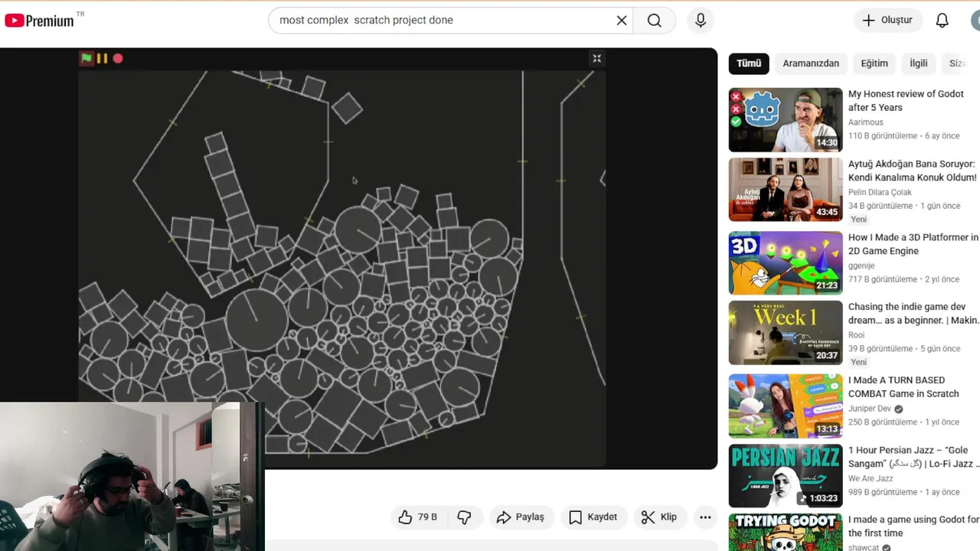This screenshot has width=980, height=551.
Task: Click view count 110 B görüntüleme text
Action: click(883, 136)
